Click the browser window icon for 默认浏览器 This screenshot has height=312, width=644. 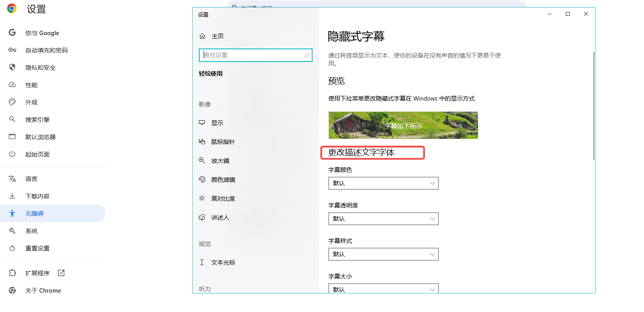click(x=12, y=136)
